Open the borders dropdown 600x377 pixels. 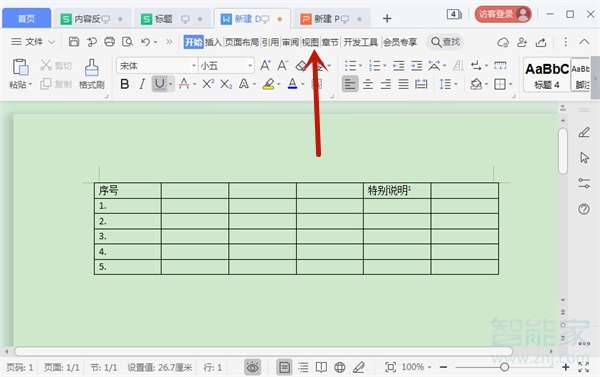[x=510, y=84]
